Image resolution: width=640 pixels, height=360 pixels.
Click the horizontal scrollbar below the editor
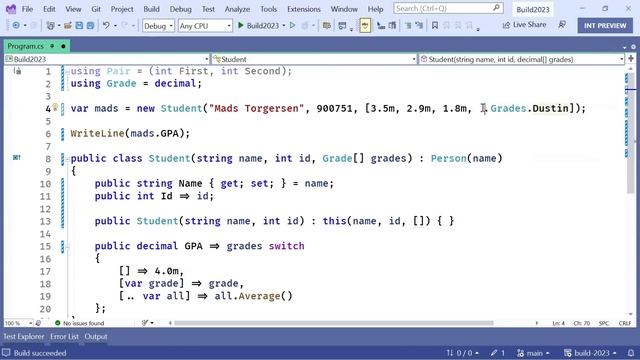pos(334,323)
